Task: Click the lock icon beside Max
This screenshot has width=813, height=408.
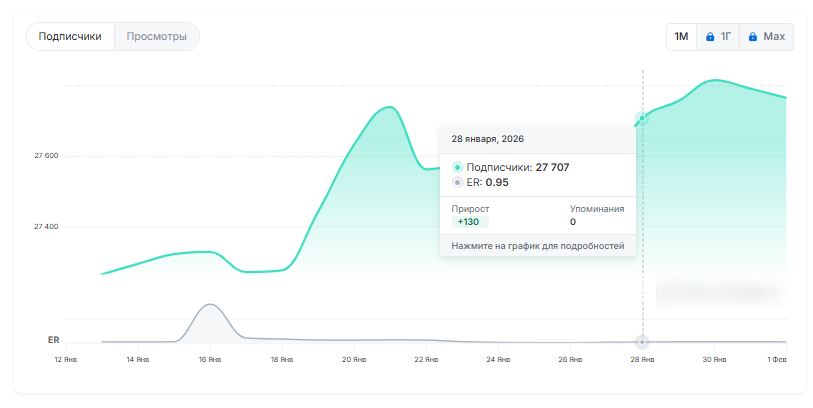Action: pyautogui.click(x=753, y=37)
